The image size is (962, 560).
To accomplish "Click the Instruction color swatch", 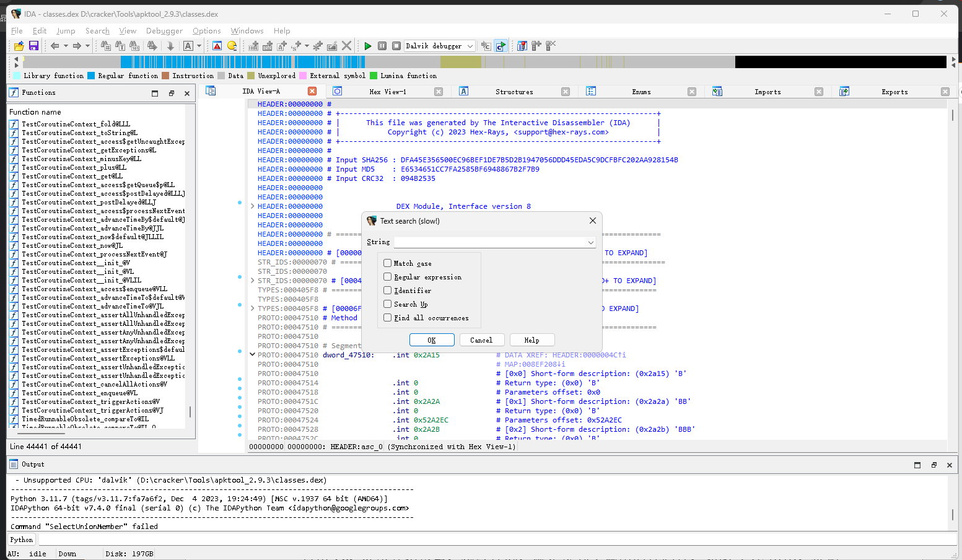I will point(165,76).
